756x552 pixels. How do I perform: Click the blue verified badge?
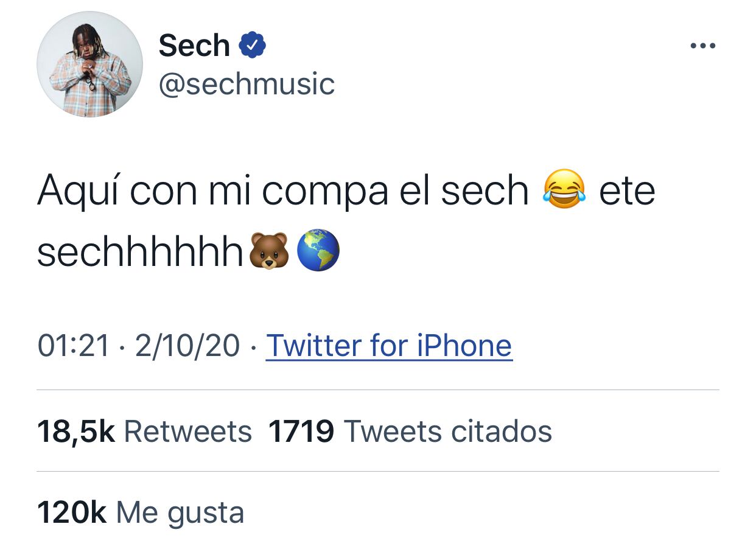tap(253, 46)
